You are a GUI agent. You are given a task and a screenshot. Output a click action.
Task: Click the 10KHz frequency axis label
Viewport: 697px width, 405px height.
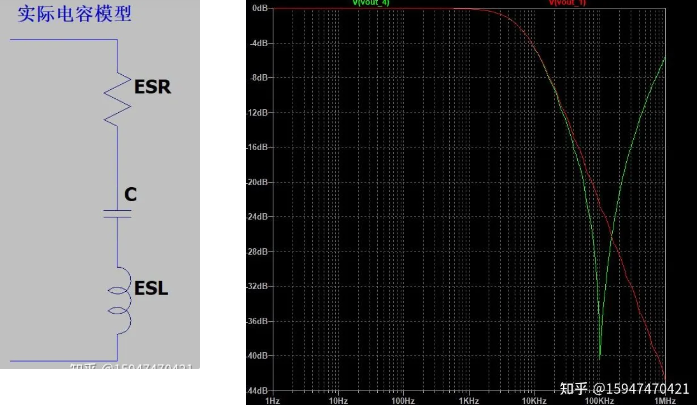click(x=534, y=401)
